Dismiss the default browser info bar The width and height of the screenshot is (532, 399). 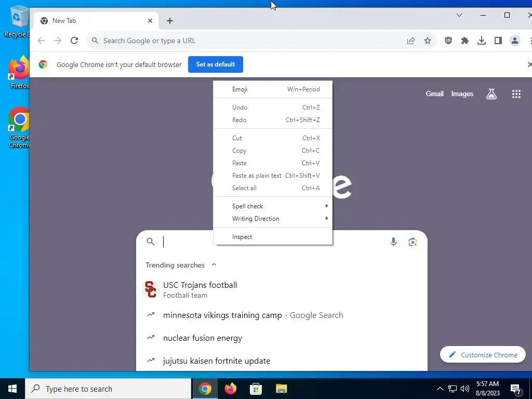(529, 64)
